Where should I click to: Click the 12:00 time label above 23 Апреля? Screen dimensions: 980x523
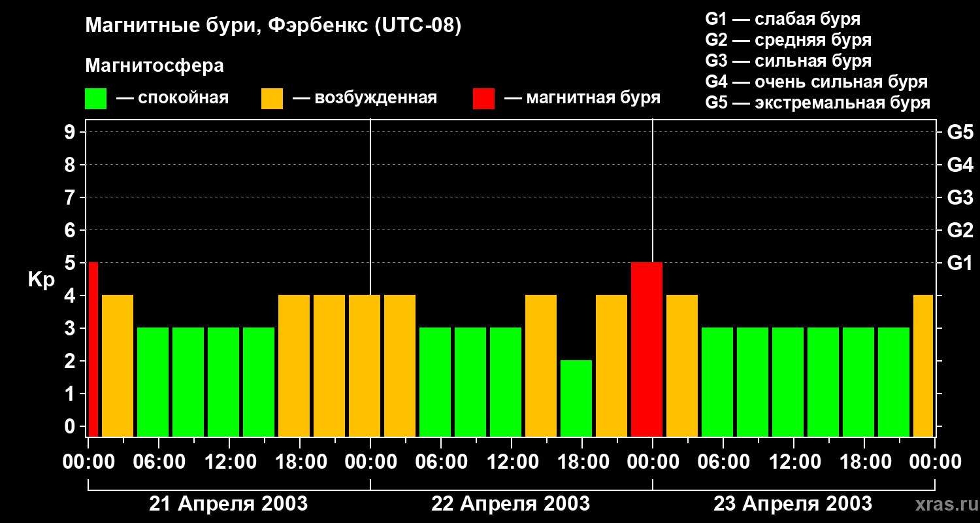(x=794, y=462)
